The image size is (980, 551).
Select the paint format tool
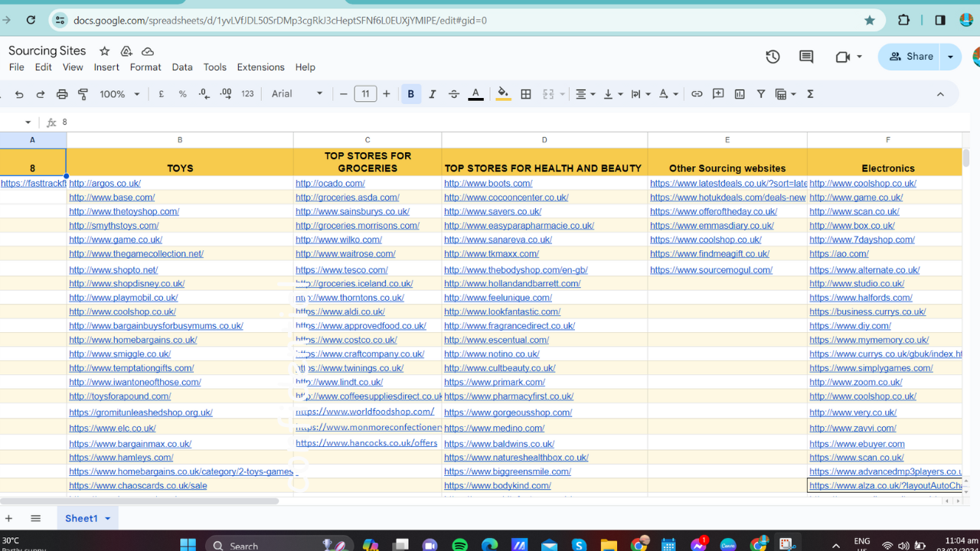(x=83, y=94)
